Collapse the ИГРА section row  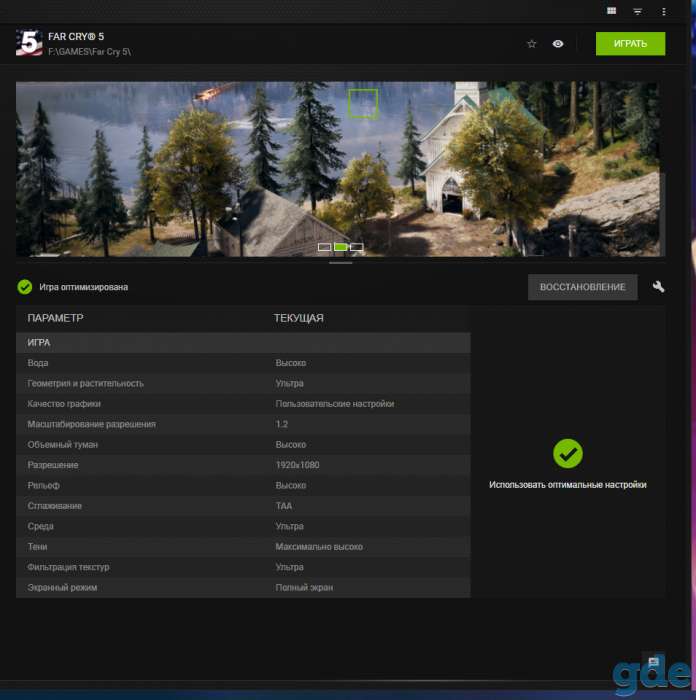point(243,343)
